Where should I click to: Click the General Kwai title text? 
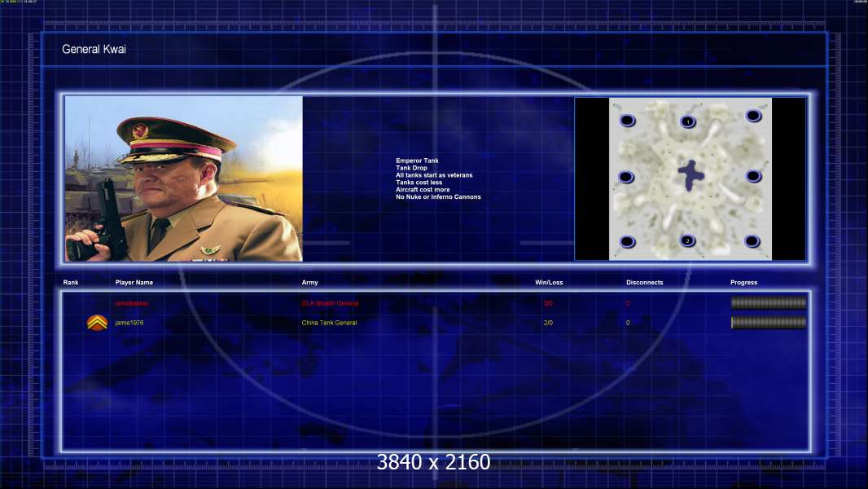94,49
